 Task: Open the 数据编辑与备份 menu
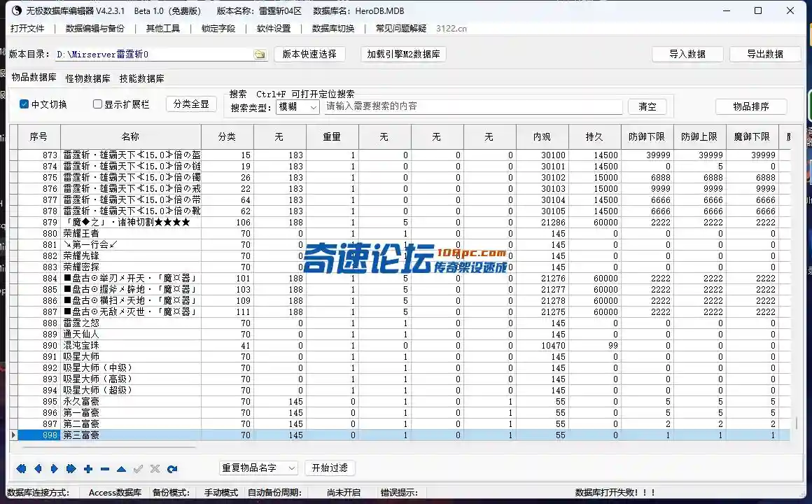(x=94, y=29)
